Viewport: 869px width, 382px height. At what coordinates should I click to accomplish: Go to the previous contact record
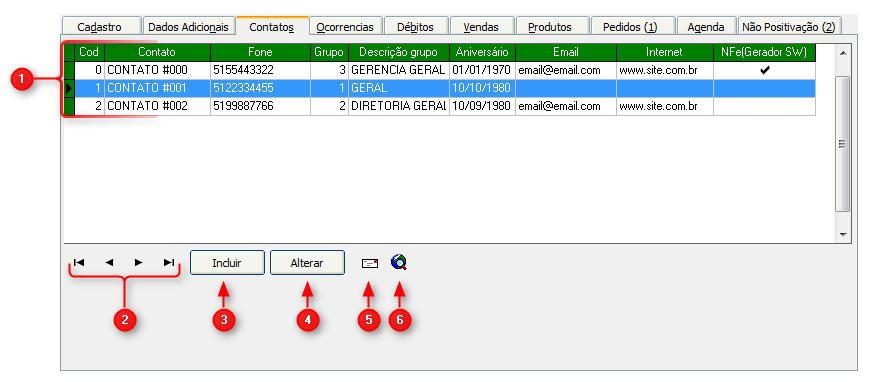(x=109, y=263)
